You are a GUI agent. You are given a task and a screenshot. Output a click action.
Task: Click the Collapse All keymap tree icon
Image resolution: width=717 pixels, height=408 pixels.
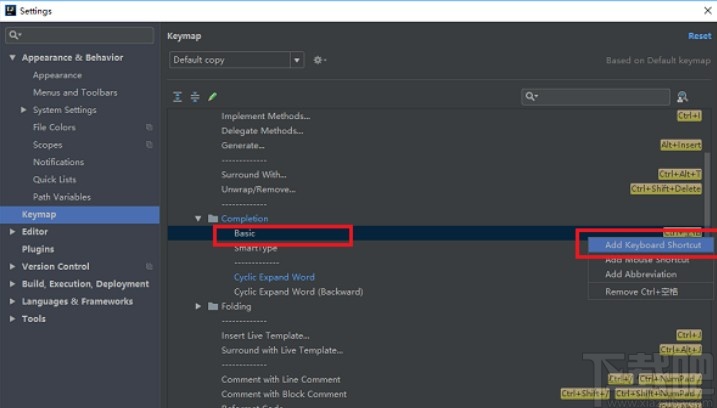click(x=195, y=97)
